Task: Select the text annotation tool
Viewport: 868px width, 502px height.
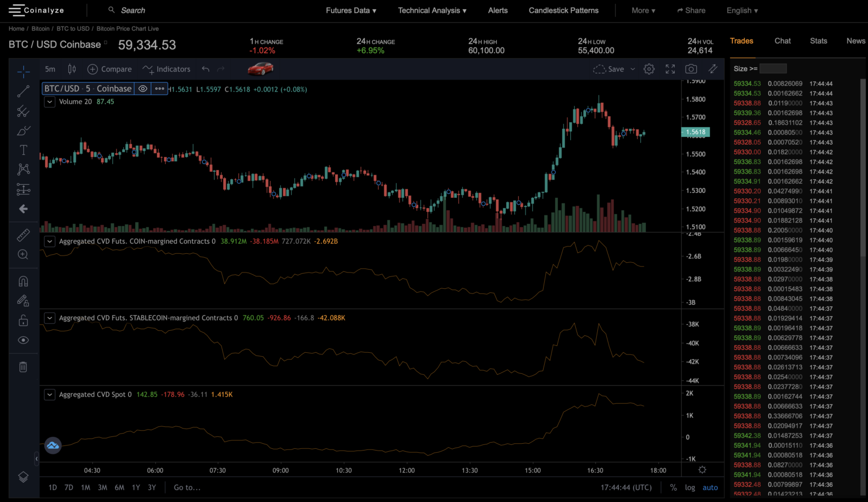Action: (x=23, y=150)
